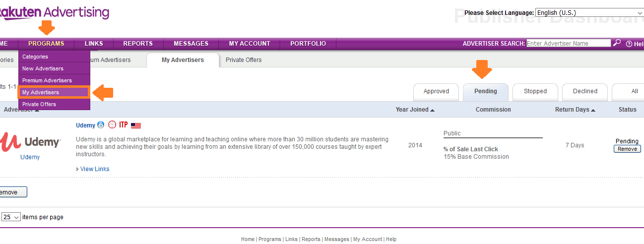Open the View Links link
The height and width of the screenshot is (244, 644).
coord(95,169)
